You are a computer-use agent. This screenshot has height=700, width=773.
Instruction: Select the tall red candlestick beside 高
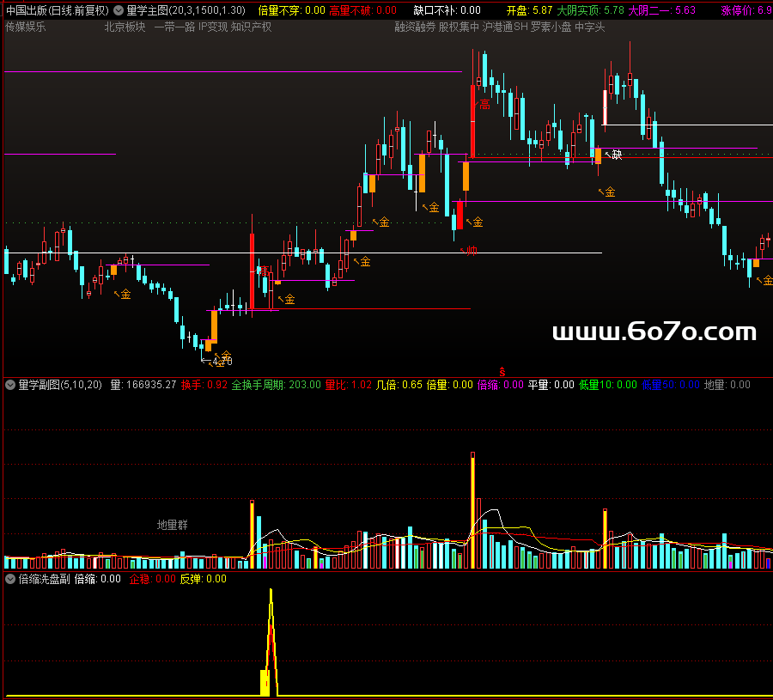[x=472, y=120]
